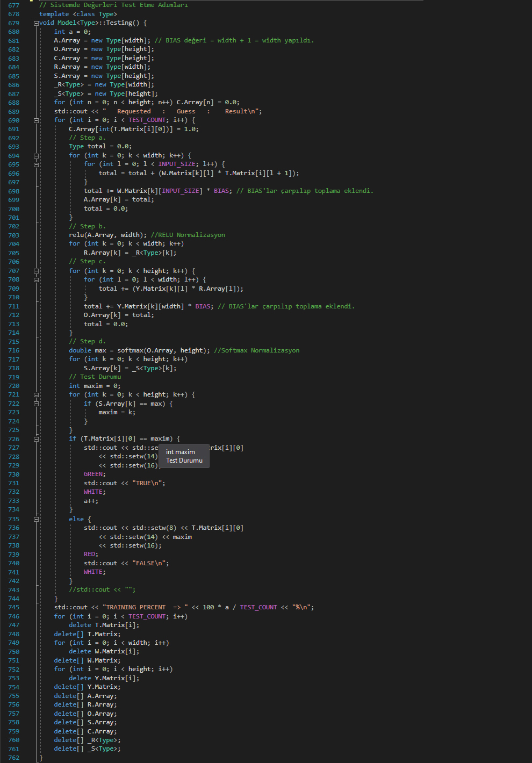Viewport: 532px width, 763px height.
Task: Collapse the if T.Matrix[i][0] == maxim block
Action: point(36,439)
